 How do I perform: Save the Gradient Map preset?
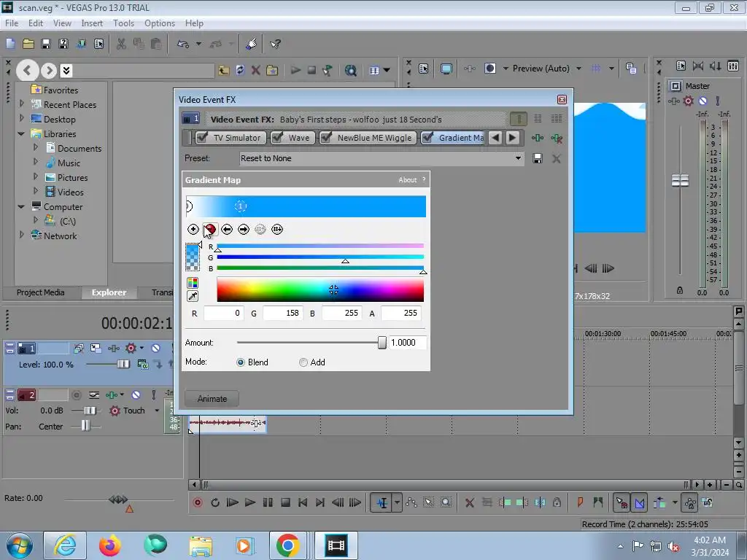tap(538, 158)
